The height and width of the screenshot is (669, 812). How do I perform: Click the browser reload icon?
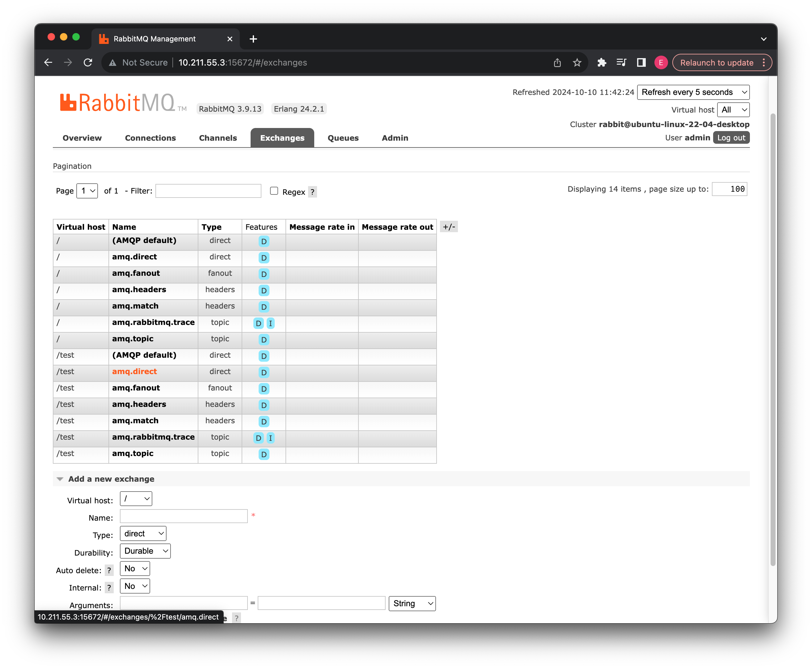click(x=88, y=62)
